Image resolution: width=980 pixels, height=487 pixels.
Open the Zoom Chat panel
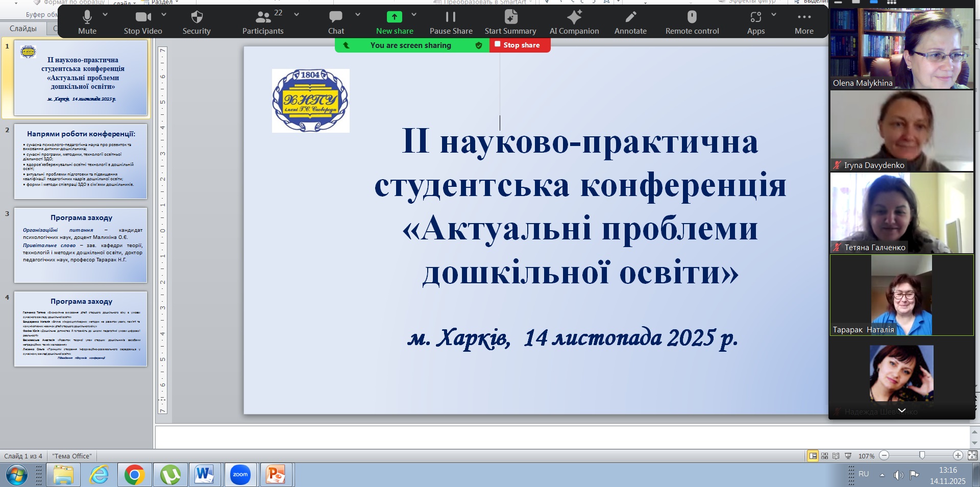pos(336,22)
